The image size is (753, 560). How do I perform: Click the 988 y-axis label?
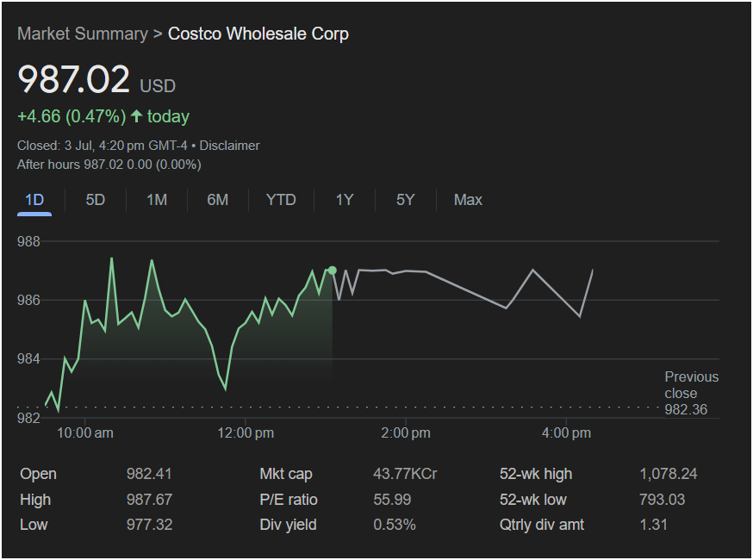click(28, 241)
